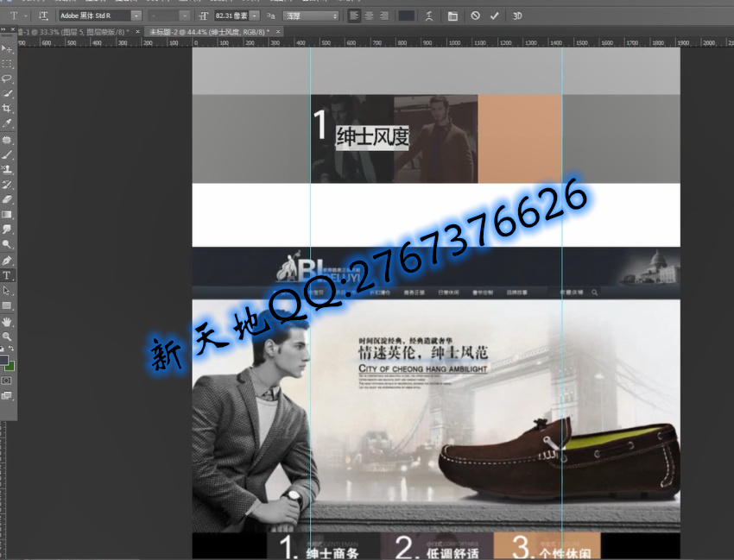Select the Zoom tool in toolbox
Screen dimensions: 734x560
7,336
